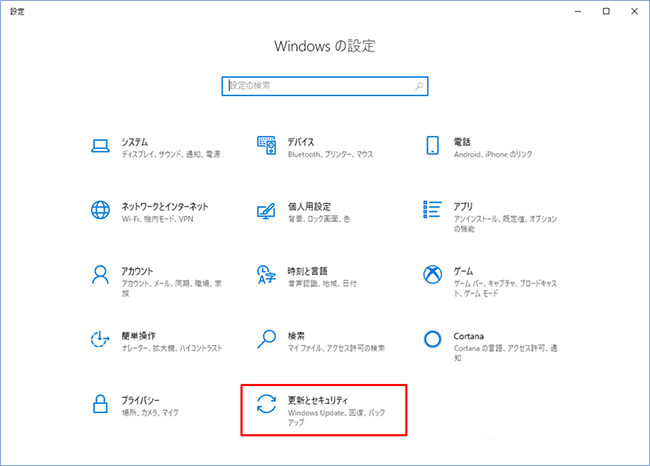Click the 個人用設定 paintbrush icon
Screen dimensions: 650x466
pyautogui.click(x=266, y=211)
